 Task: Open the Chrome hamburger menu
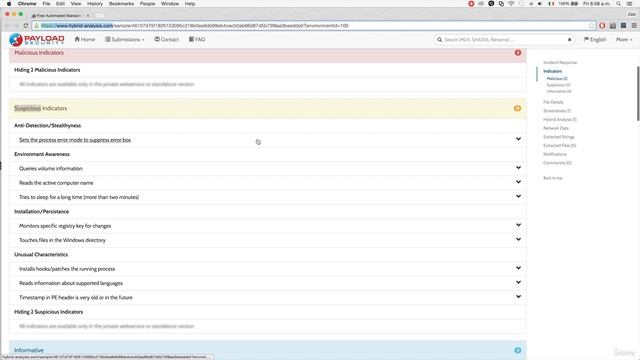tap(634, 26)
